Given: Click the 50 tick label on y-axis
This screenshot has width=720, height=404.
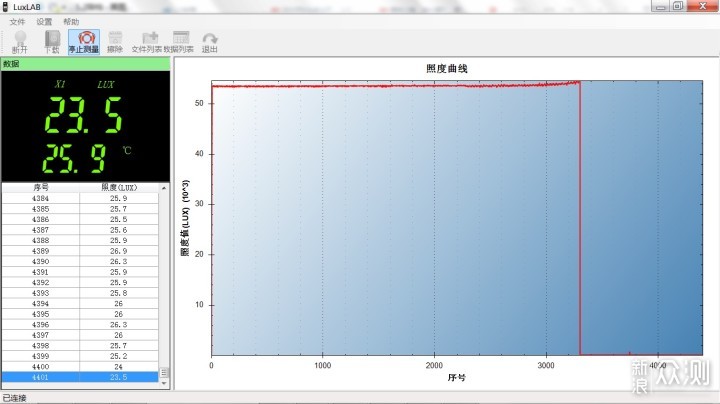Looking at the screenshot, I should click(199, 103).
